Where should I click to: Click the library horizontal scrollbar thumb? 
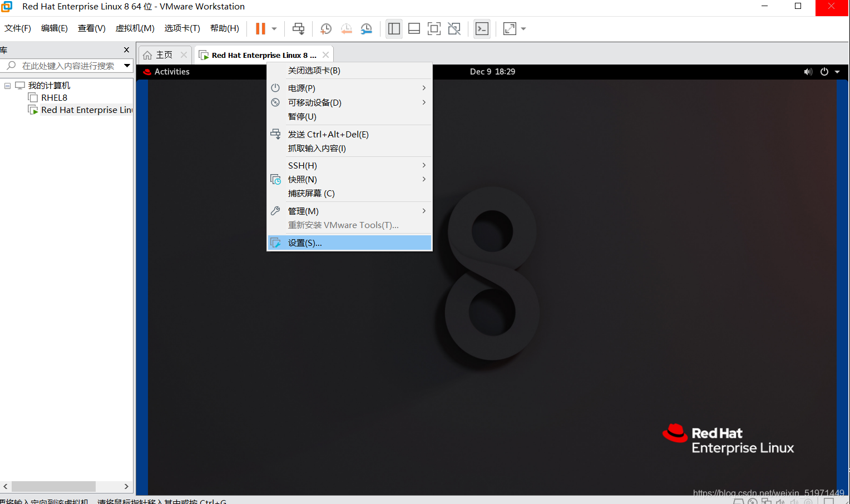pos(53,487)
